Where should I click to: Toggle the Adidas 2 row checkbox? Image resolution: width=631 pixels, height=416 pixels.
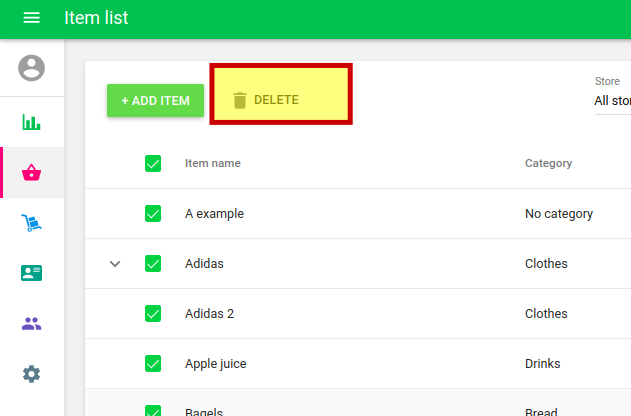coord(153,313)
